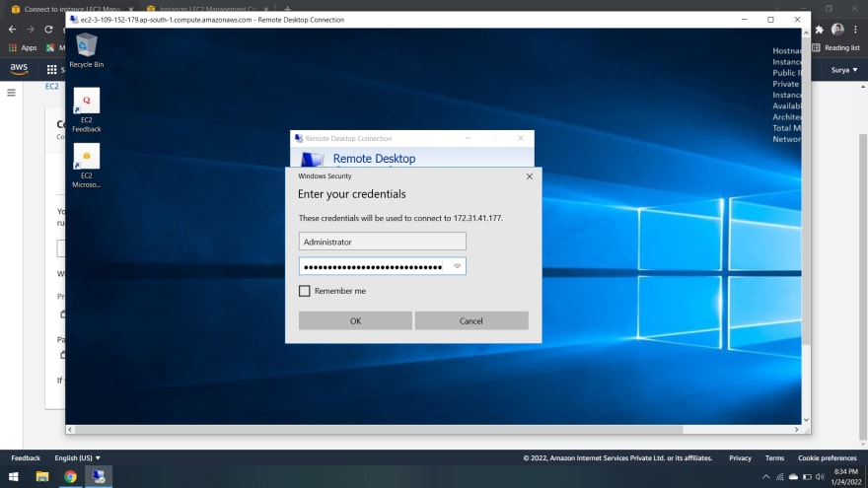The height and width of the screenshot is (488, 868).
Task: Open the Chrome extensions puzzle icon
Action: pos(820,30)
